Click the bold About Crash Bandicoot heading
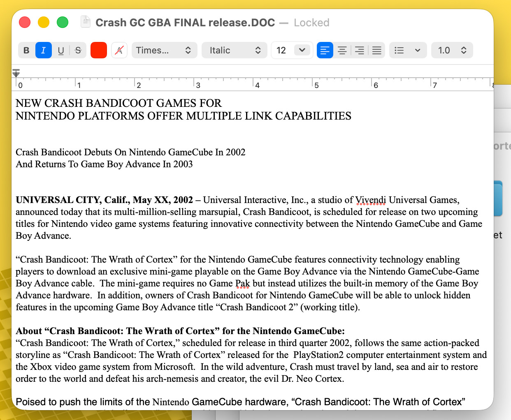The image size is (511, 420). [x=180, y=331]
